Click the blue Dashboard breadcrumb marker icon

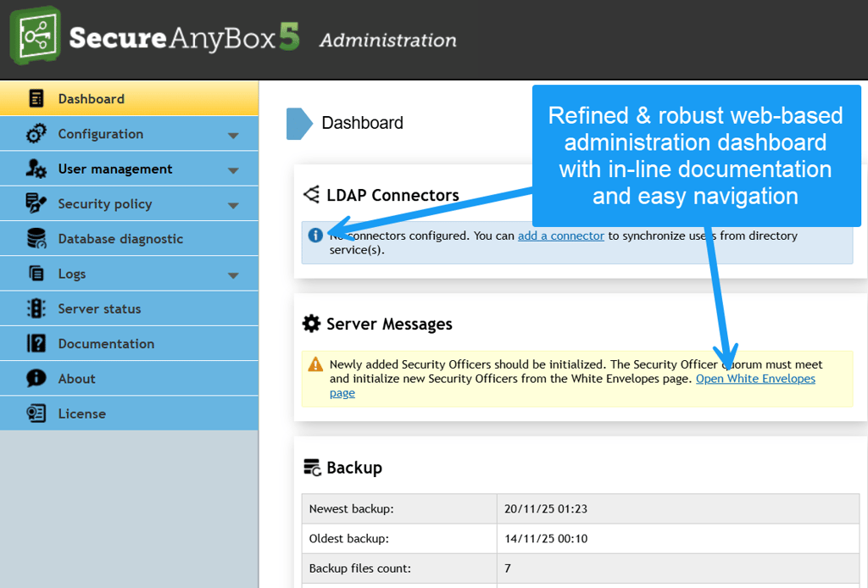(x=299, y=124)
